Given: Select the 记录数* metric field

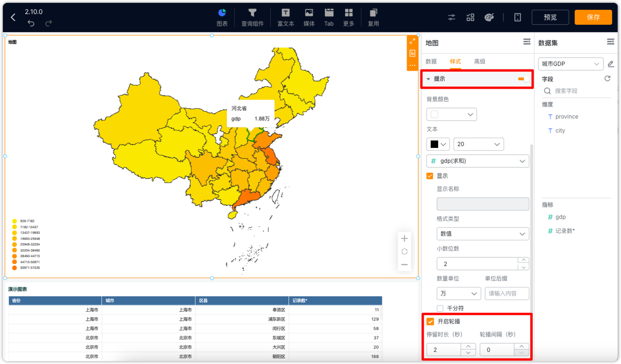Looking at the screenshot, I should [565, 231].
